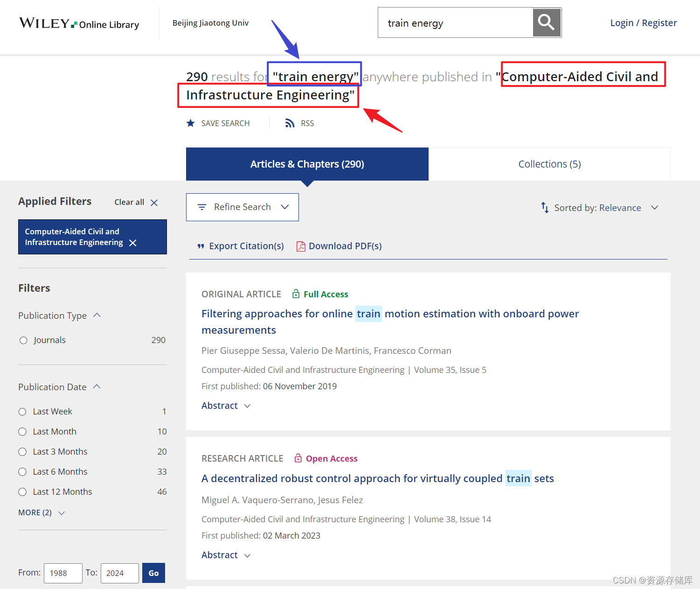
Task: Click Full Access lock icon
Action: [296, 294]
